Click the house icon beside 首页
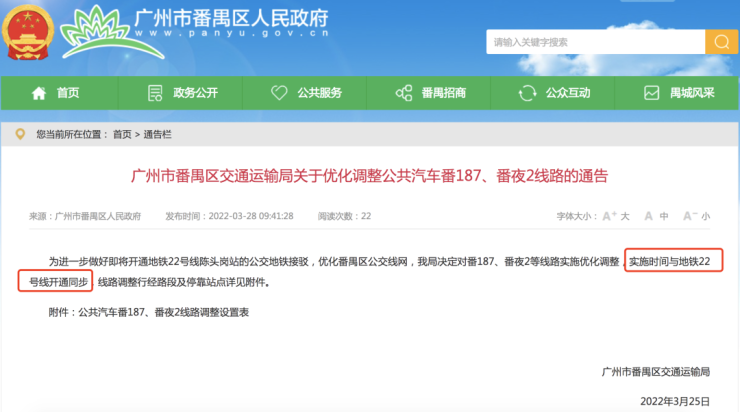 click(x=39, y=93)
